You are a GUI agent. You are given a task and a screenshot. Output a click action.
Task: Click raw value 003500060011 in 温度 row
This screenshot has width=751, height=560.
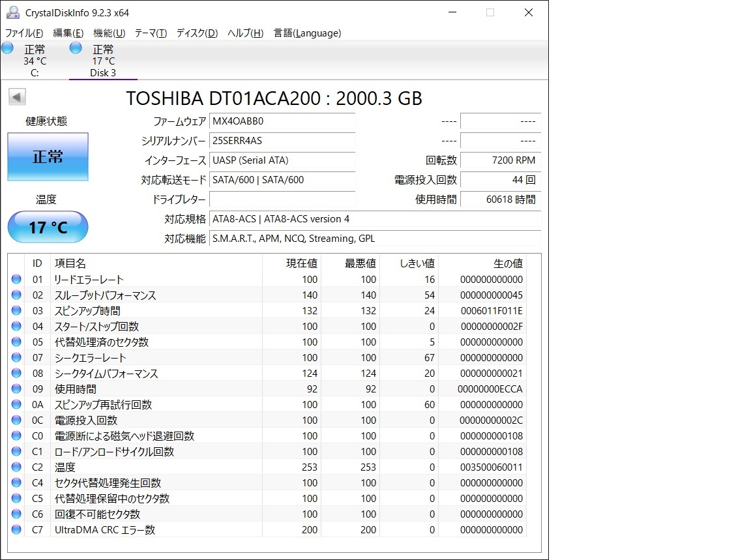click(x=492, y=467)
